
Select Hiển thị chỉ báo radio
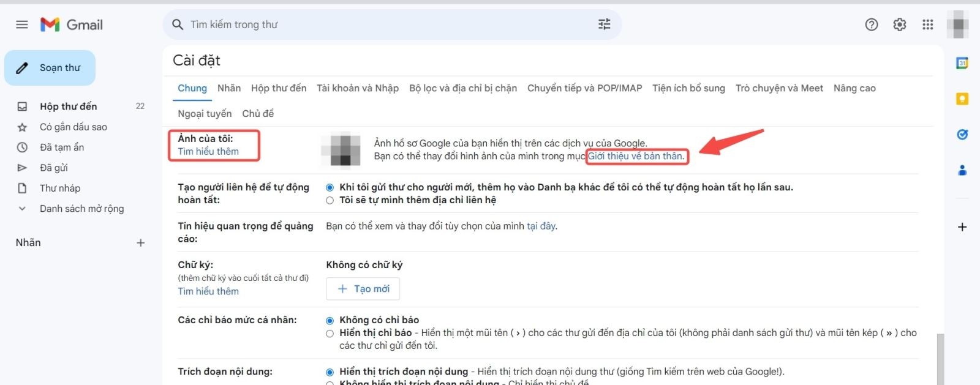click(330, 333)
